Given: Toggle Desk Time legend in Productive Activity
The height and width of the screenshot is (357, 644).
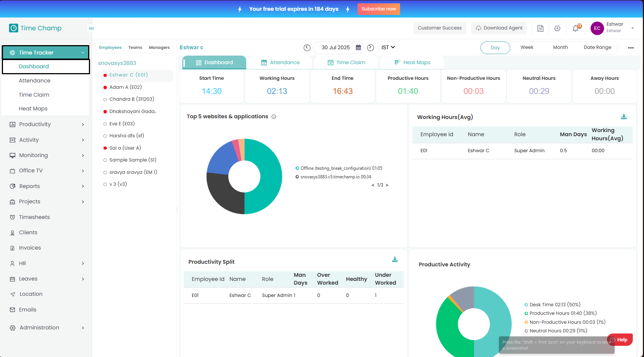Looking at the screenshot, I should 554,305.
